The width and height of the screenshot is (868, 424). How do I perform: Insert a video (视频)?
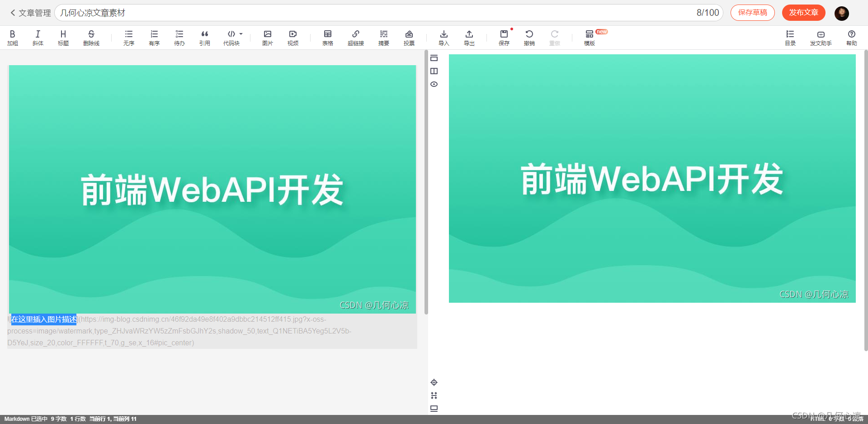(x=293, y=38)
